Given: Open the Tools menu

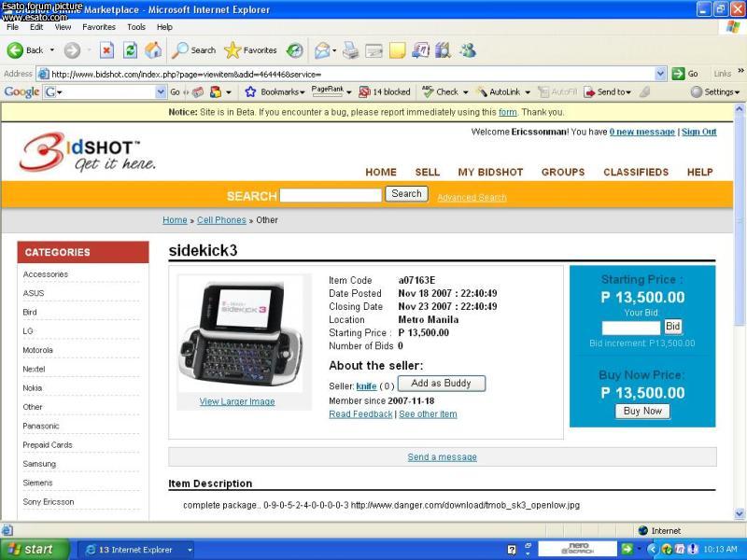Looking at the screenshot, I should click(x=135, y=27).
